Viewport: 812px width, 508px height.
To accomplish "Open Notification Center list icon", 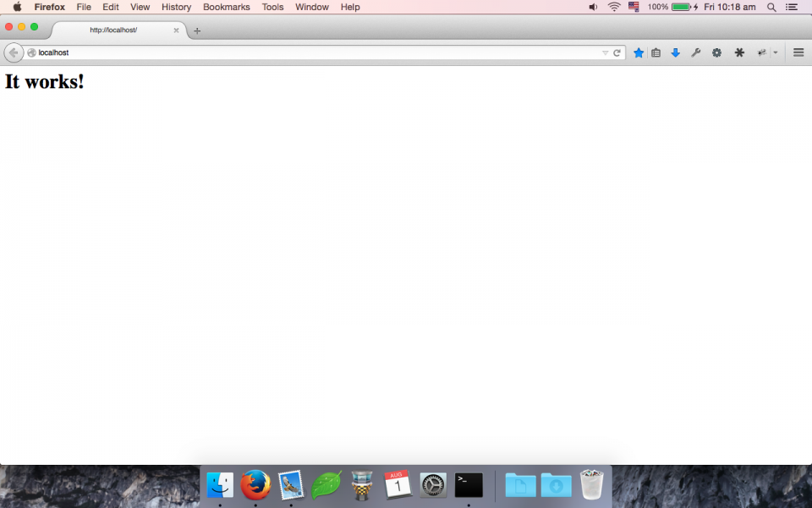I will pyautogui.click(x=792, y=7).
